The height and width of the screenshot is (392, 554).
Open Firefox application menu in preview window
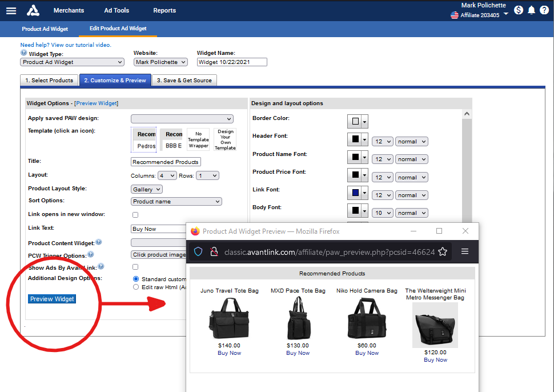pyautogui.click(x=465, y=251)
